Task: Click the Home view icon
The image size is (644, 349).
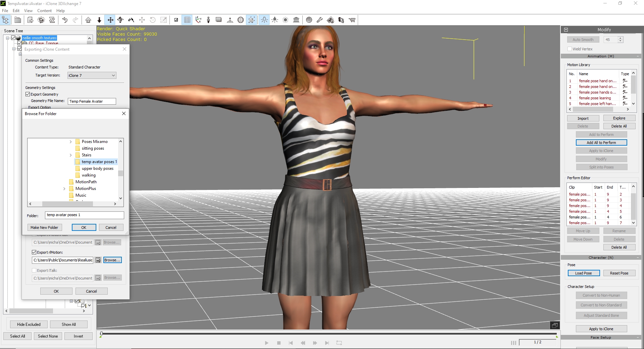Action: click(88, 20)
